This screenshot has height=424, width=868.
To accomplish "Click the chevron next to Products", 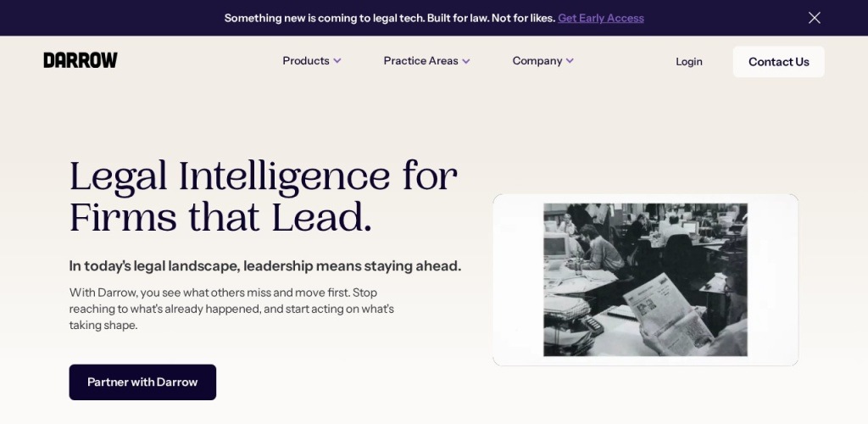I will coord(337,61).
